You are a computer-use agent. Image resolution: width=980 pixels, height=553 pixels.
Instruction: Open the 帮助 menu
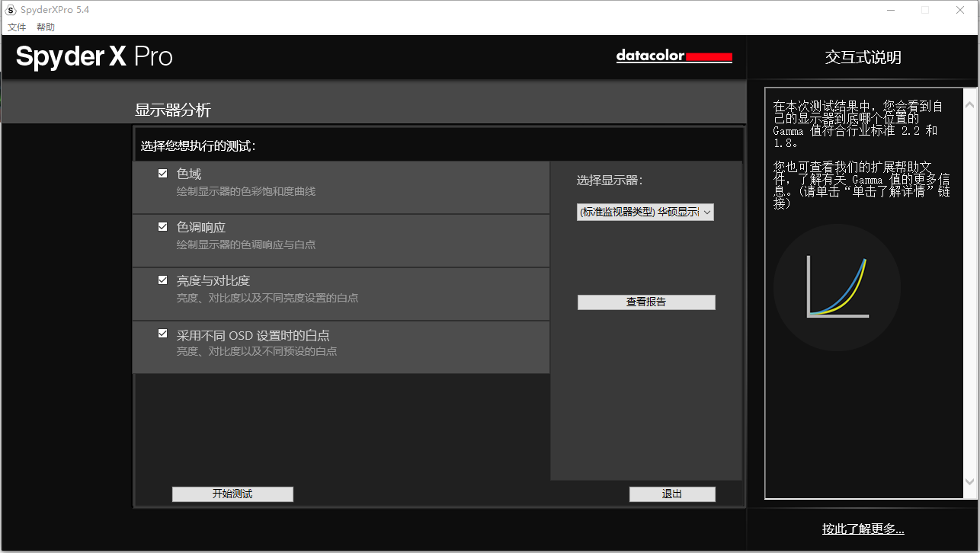[x=46, y=27]
